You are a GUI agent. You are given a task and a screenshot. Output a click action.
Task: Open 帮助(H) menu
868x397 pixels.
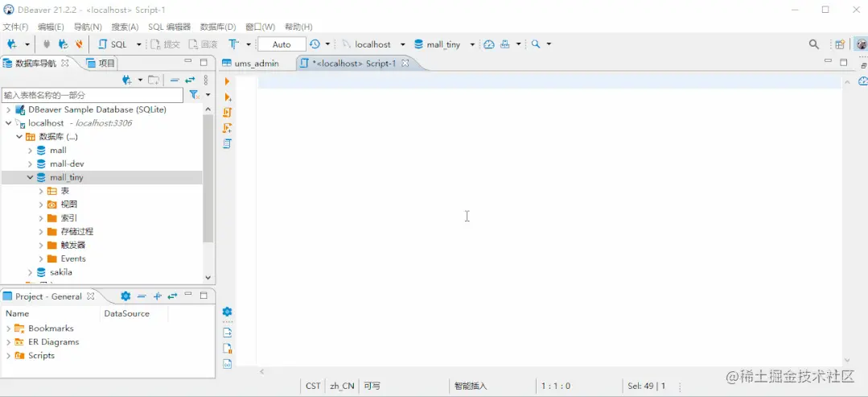298,27
